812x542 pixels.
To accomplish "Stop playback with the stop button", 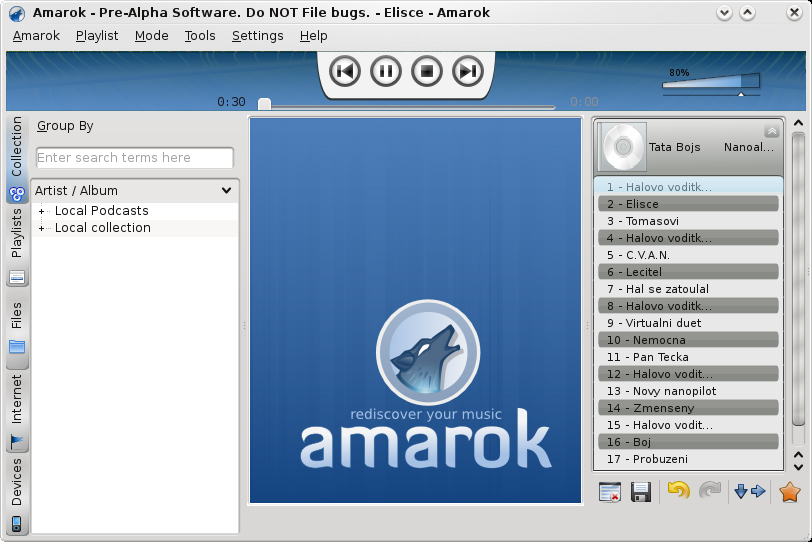I will (427, 71).
